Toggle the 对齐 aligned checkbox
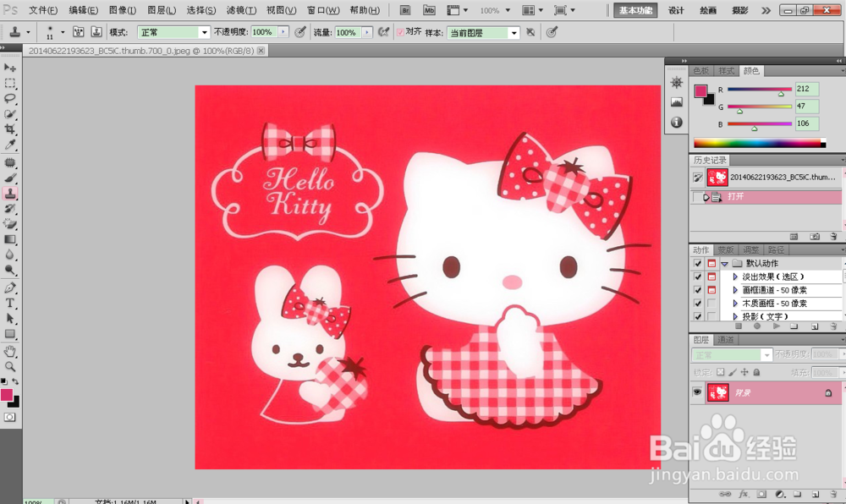 (400, 32)
